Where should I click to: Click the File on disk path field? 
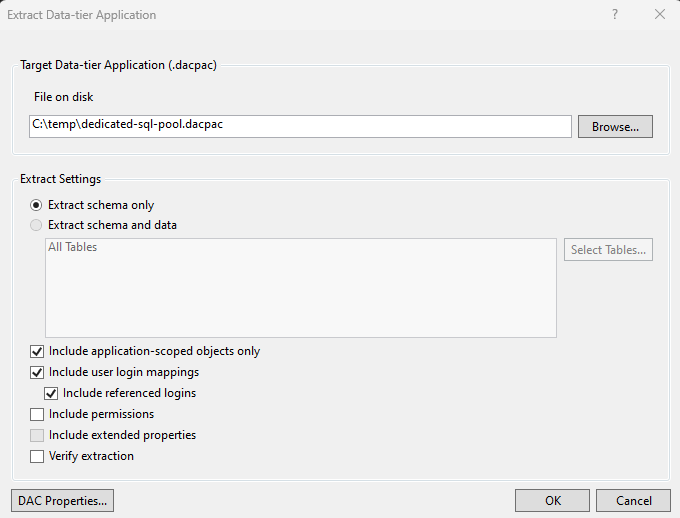pos(300,126)
